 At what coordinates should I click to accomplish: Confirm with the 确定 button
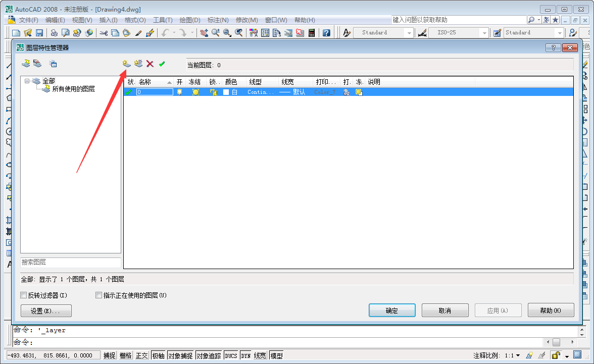tap(392, 310)
